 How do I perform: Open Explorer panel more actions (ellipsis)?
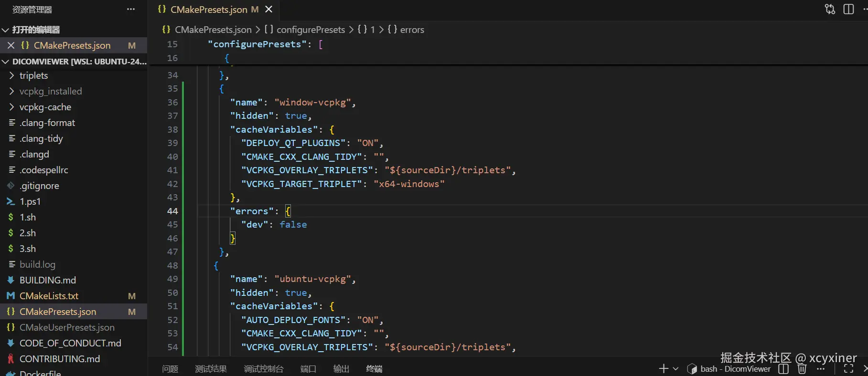point(131,9)
